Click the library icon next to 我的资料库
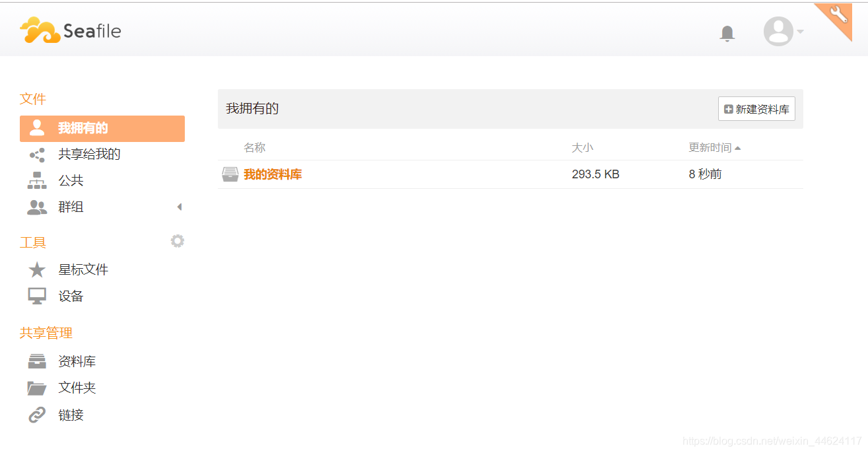The width and height of the screenshot is (868, 453). (x=230, y=174)
